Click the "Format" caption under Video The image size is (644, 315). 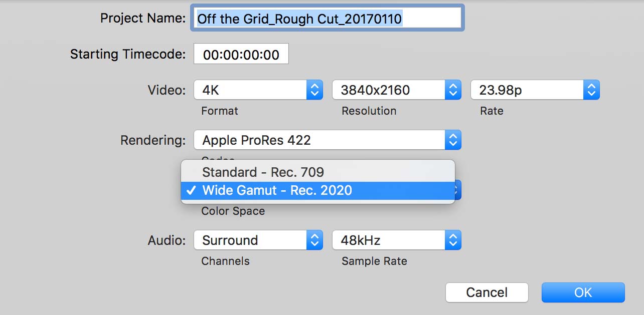[220, 111]
